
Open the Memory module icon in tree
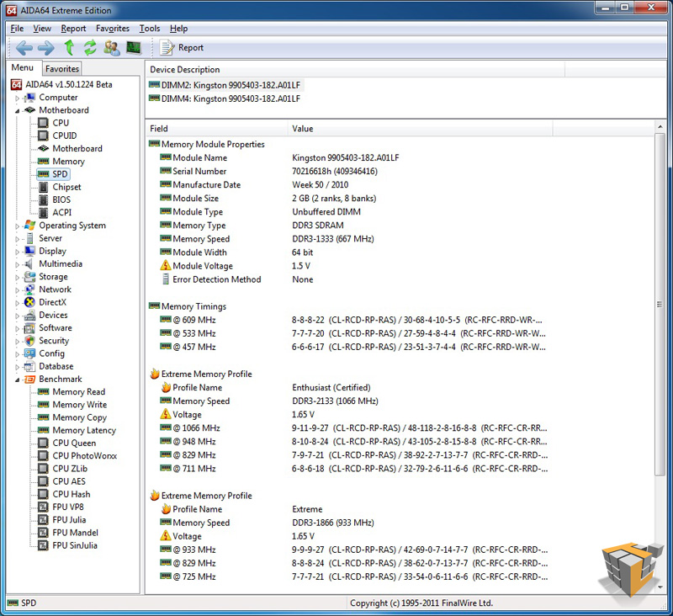pos(43,162)
